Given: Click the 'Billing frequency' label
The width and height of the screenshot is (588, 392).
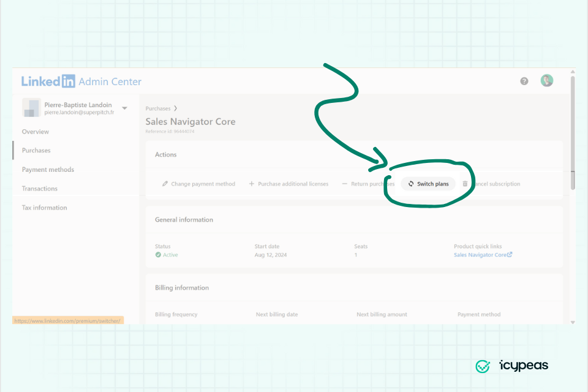Looking at the screenshot, I should (x=176, y=314).
